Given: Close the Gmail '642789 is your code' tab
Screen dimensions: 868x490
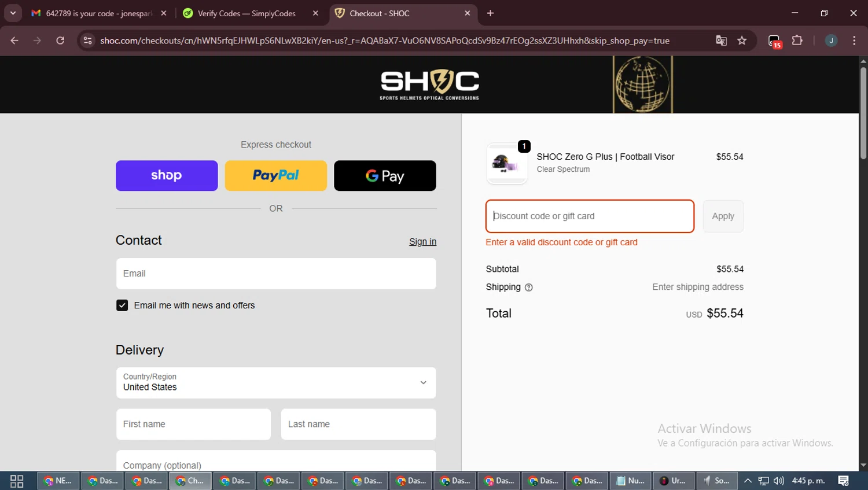Looking at the screenshot, I should (x=164, y=13).
